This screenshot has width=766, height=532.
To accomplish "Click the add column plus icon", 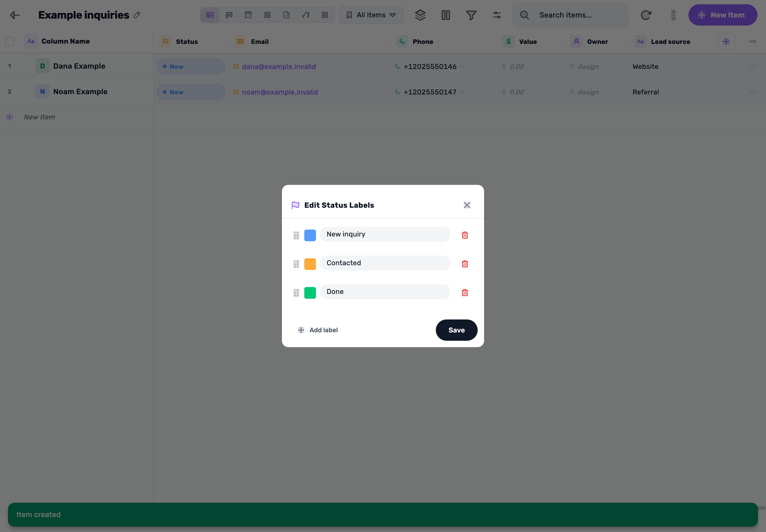I will 726,42.
